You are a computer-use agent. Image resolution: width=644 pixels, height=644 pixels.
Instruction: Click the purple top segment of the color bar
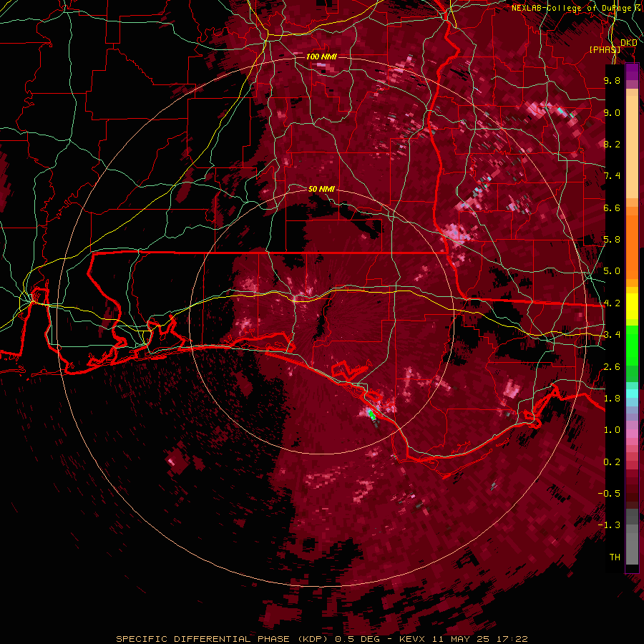pos(632,72)
